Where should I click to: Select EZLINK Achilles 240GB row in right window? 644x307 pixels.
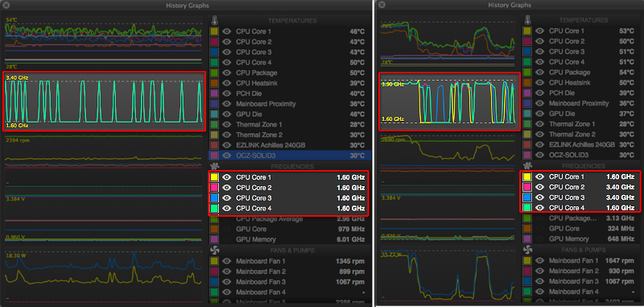(581, 145)
